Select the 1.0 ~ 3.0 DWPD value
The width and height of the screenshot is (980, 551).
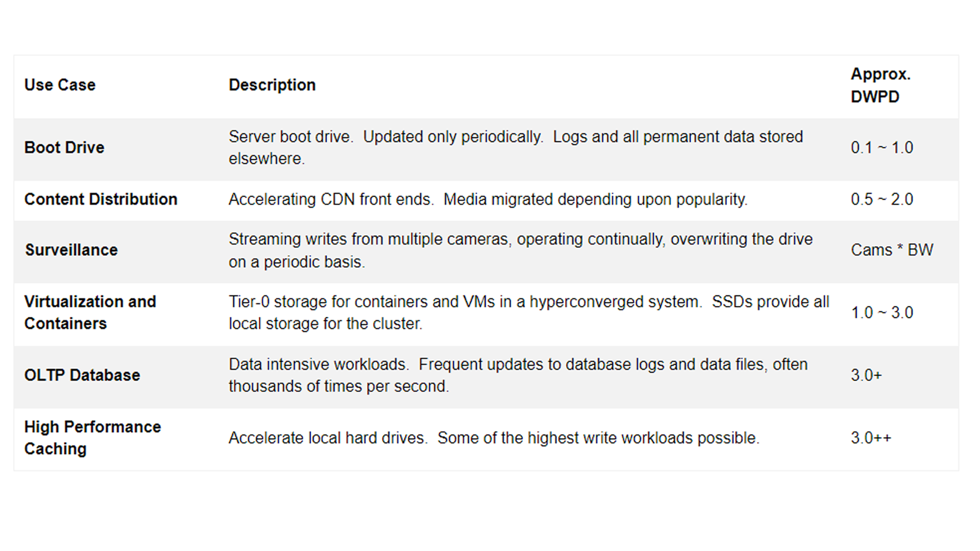tap(881, 312)
